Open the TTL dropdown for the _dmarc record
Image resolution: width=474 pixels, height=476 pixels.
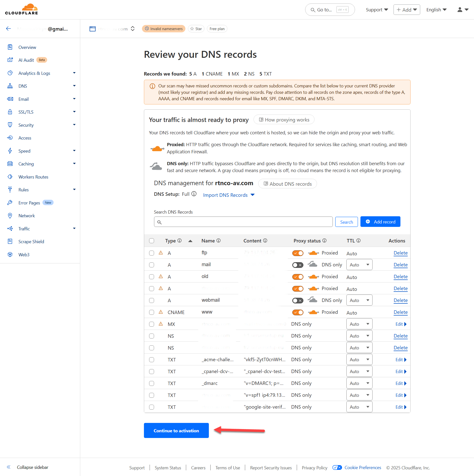point(359,383)
